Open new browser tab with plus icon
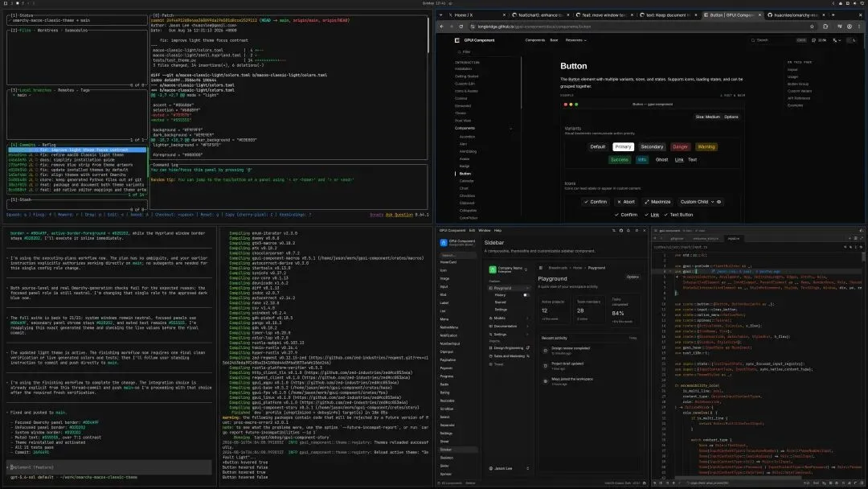This screenshot has width=868, height=489. click(x=833, y=15)
